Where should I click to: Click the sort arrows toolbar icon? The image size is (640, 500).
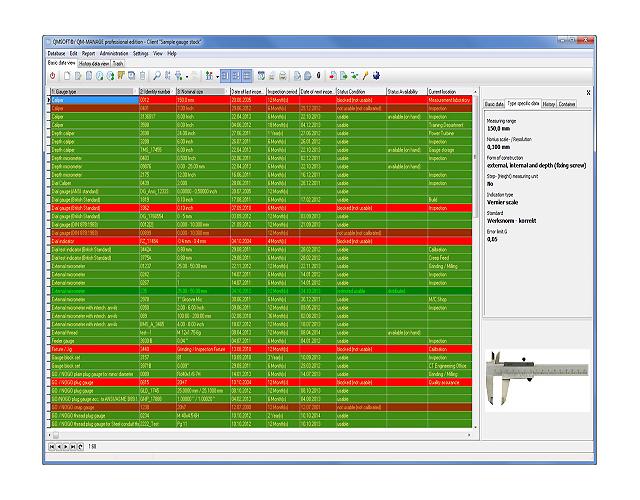click(x=168, y=76)
